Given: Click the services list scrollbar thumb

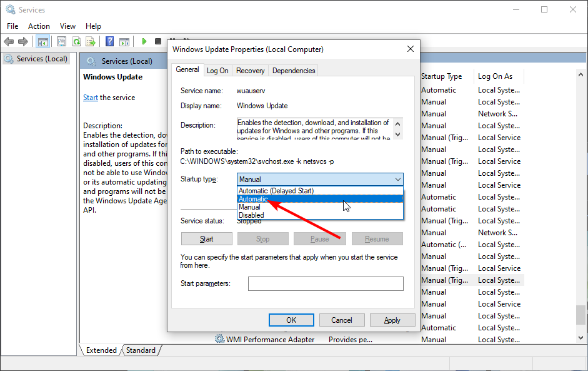Looking at the screenshot, I should [x=581, y=315].
